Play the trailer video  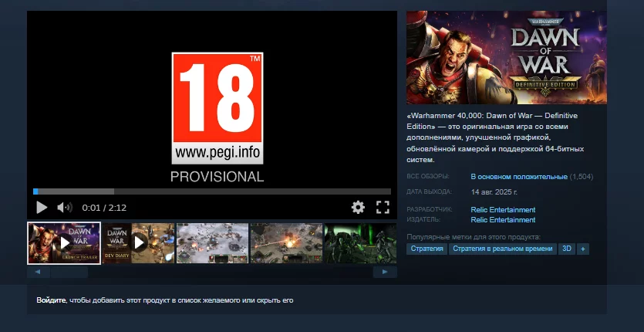click(42, 207)
